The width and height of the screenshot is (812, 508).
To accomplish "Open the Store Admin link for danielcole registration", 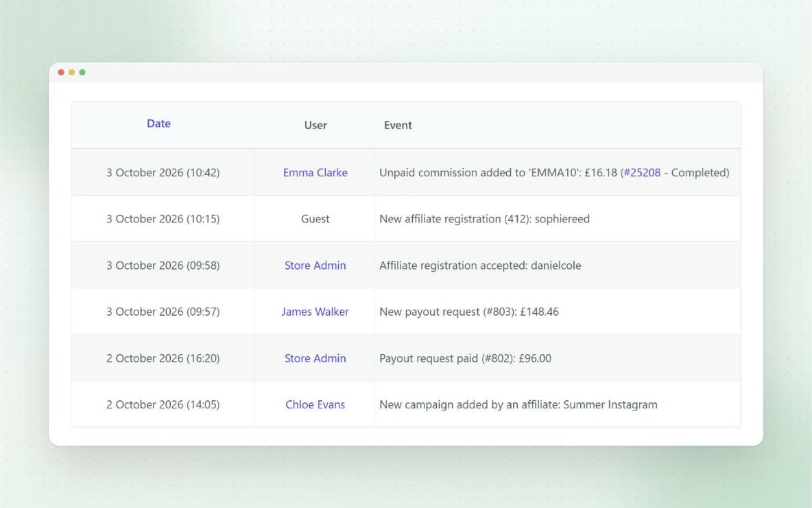I will (315, 266).
